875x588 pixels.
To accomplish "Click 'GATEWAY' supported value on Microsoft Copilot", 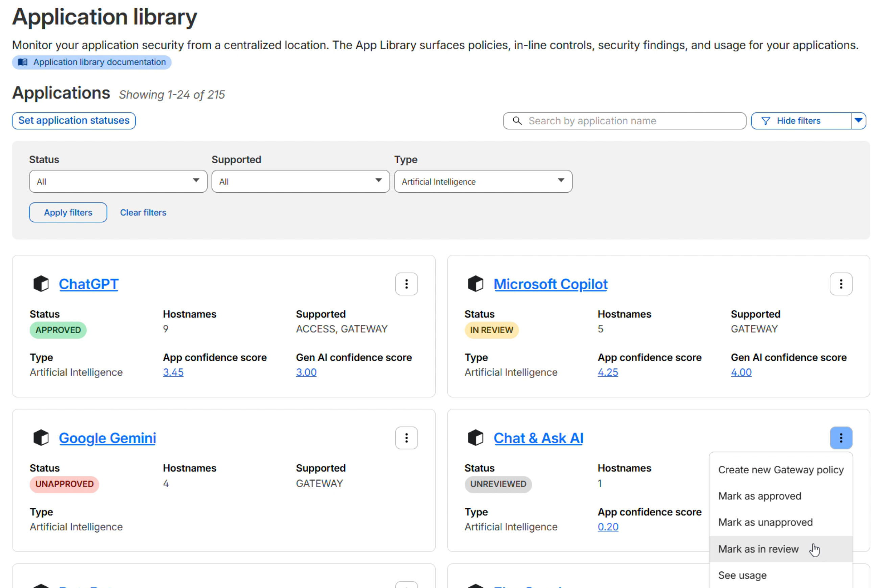I will (x=754, y=329).
